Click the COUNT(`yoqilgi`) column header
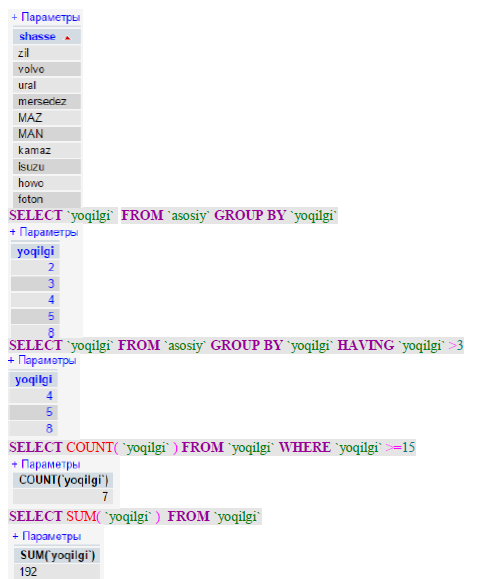This screenshot has height=579, width=490. pyautogui.click(x=63, y=480)
